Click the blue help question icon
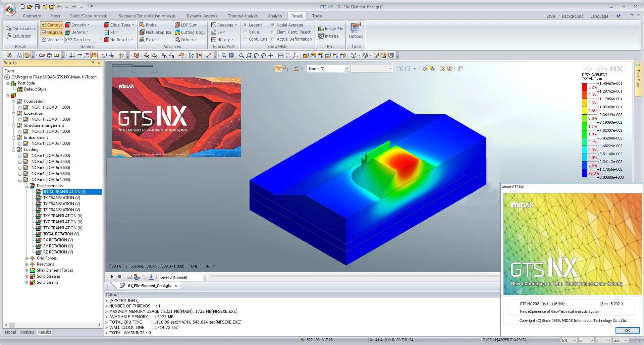This screenshot has height=345, width=644. pyautogui.click(x=618, y=16)
